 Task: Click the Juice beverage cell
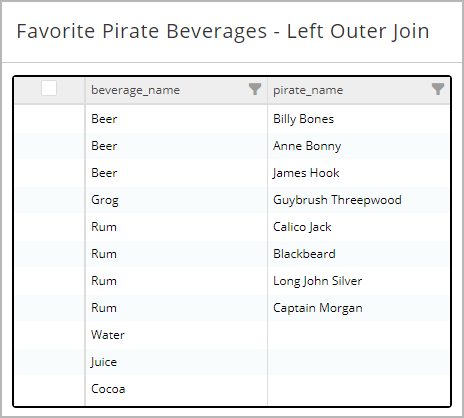tap(176, 362)
